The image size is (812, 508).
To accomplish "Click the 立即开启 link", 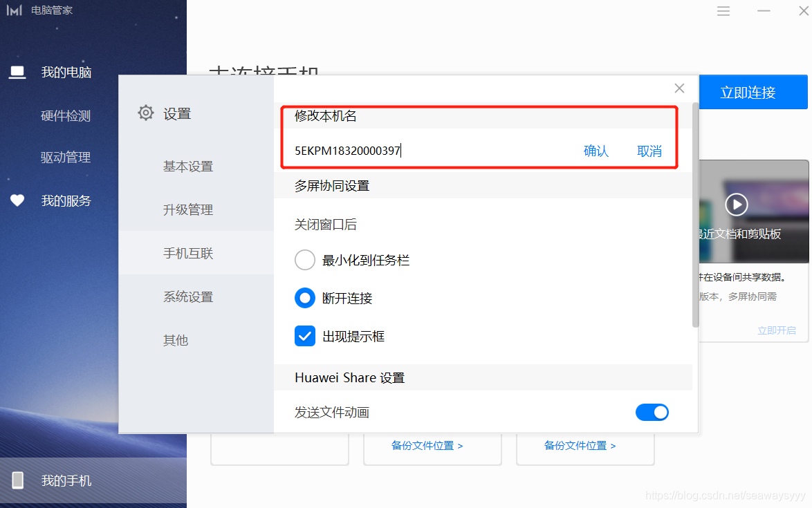I will [x=776, y=330].
